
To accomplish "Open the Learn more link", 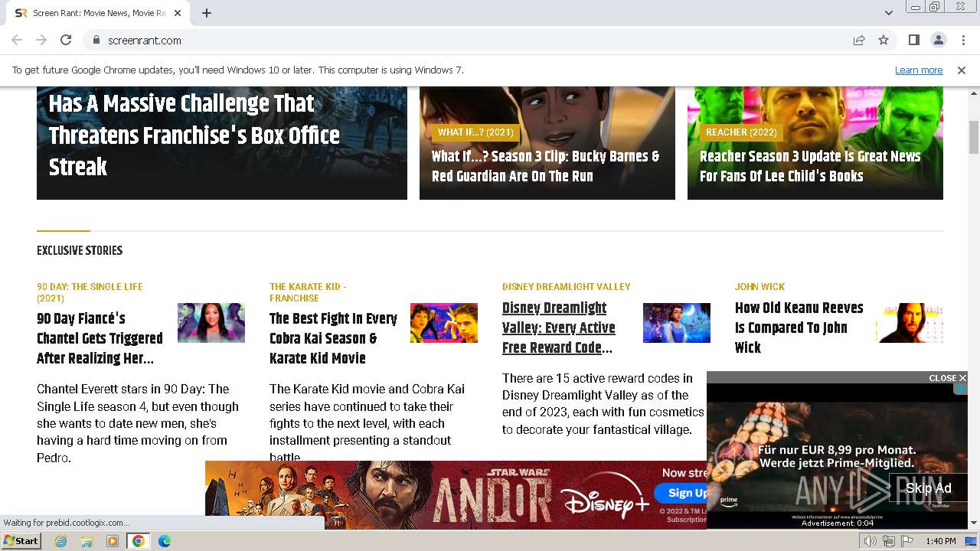I will click(x=919, y=70).
